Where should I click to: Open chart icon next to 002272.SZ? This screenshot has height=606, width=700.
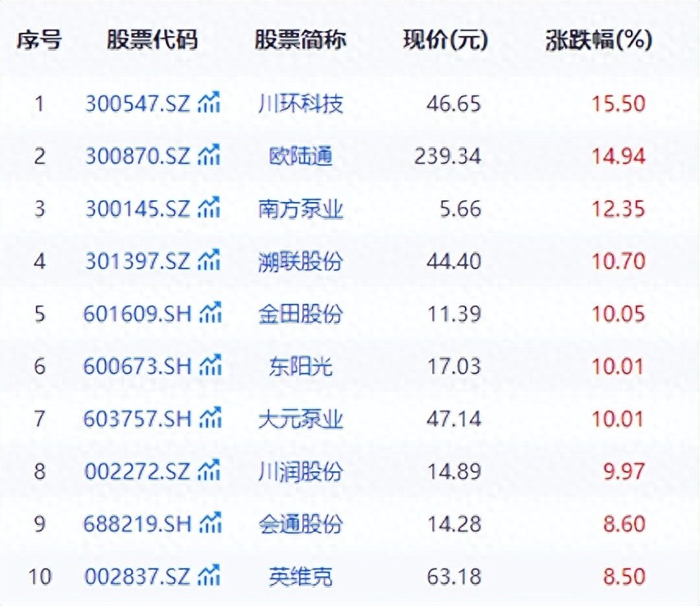pyautogui.click(x=210, y=471)
